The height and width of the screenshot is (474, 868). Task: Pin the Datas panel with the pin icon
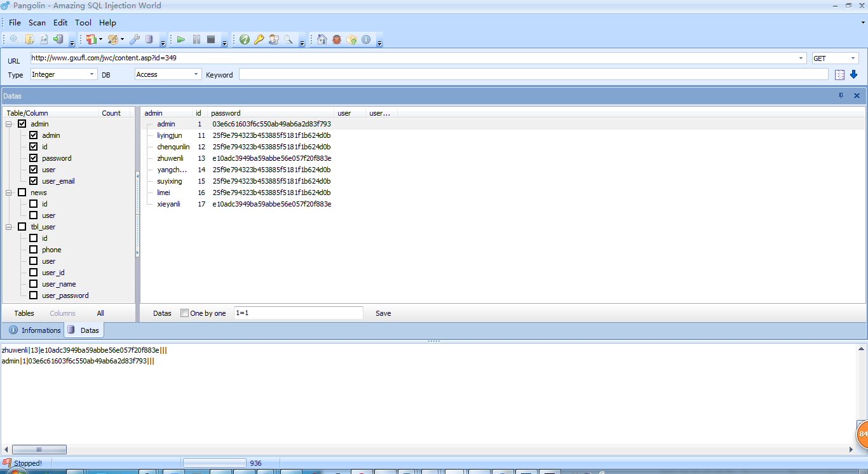click(x=841, y=95)
